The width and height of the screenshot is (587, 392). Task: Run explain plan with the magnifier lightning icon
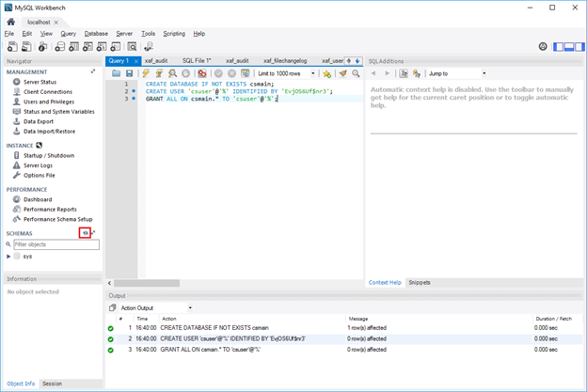(172, 73)
